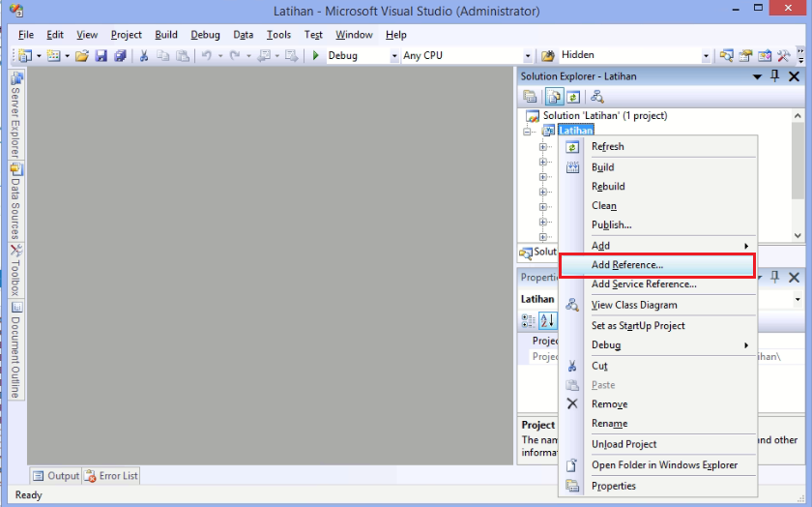Toggle auto-hide pin on Properties panel
This screenshot has height=507, width=812.
[x=774, y=277]
